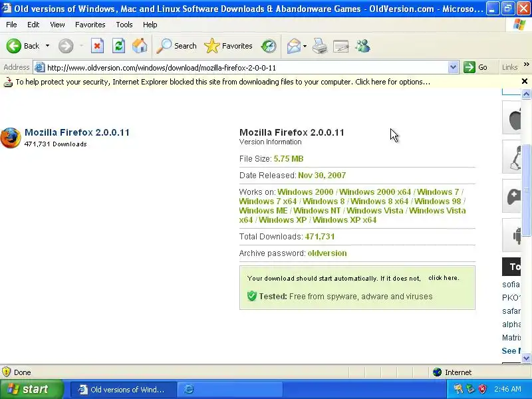Click the game controller sidebar icon
This screenshot has height=399, width=532.
[x=512, y=196]
